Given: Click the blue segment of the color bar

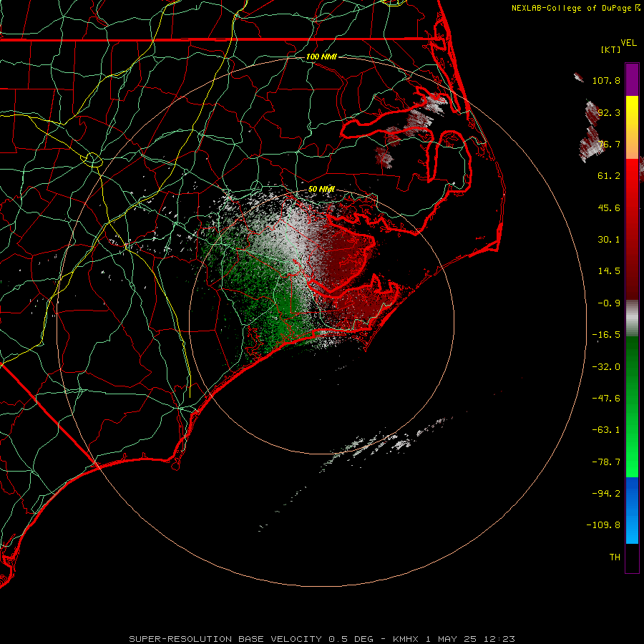Looking at the screenshot, I should pyautogui.click(x=632, y=510).
